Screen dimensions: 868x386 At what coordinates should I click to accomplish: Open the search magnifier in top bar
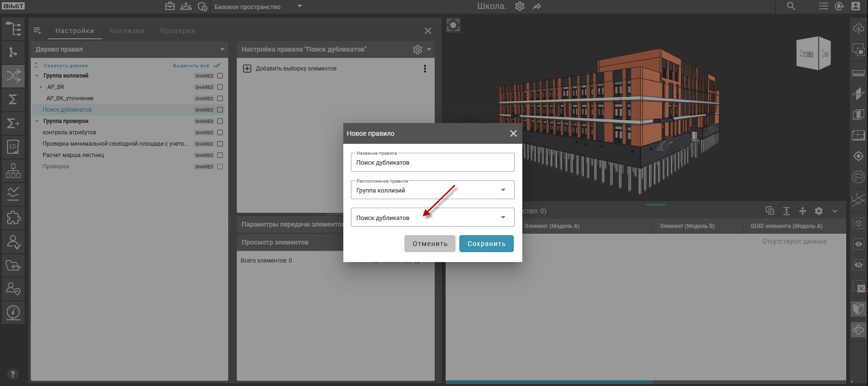point(791,6)
